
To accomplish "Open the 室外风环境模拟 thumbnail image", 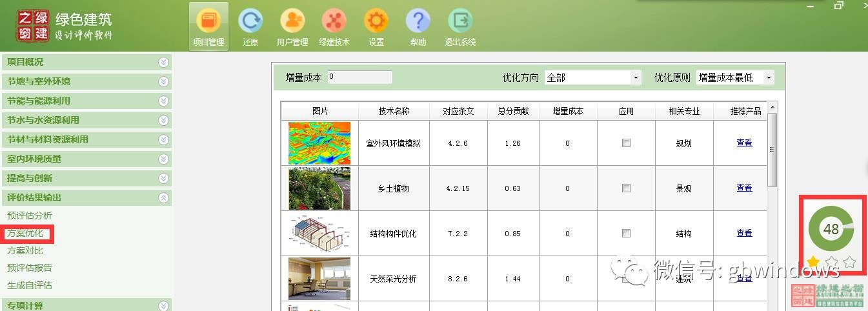I will tap(319, 143).
